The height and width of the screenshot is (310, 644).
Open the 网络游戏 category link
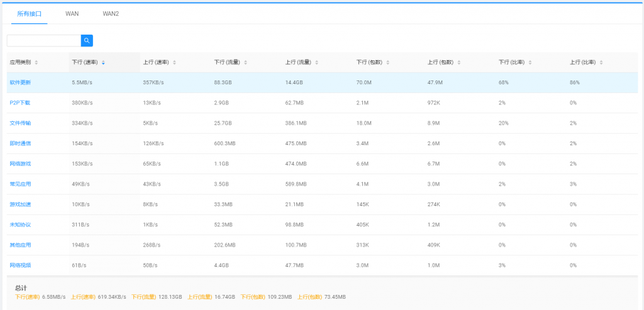pos(20,163)
